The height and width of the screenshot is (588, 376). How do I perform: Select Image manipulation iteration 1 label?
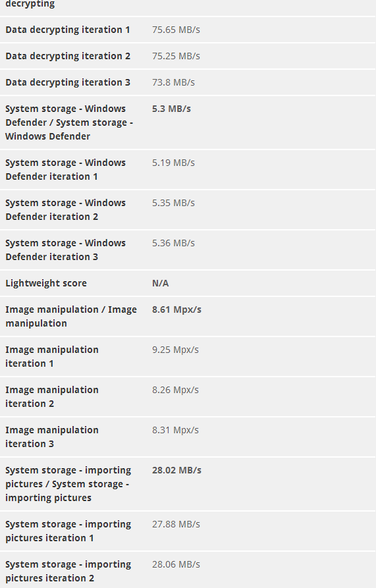(52, 356)
